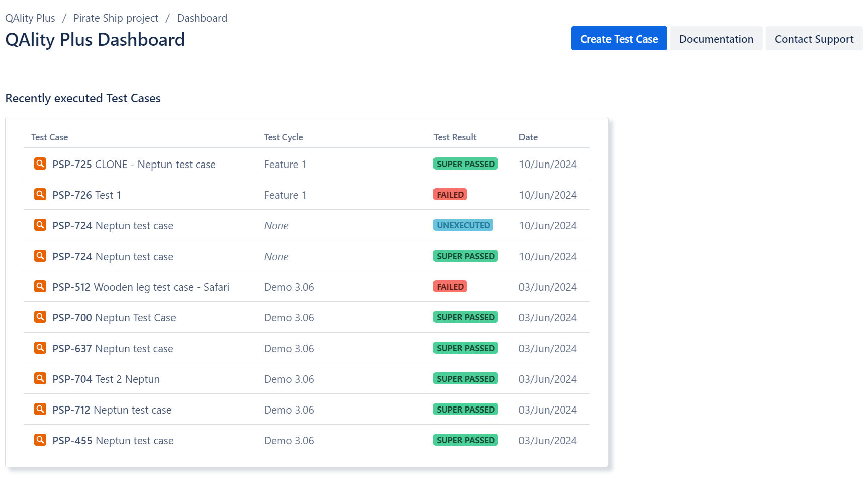Click Contact Support
Viewport: 868px width, 488px height.
(814, 38)
